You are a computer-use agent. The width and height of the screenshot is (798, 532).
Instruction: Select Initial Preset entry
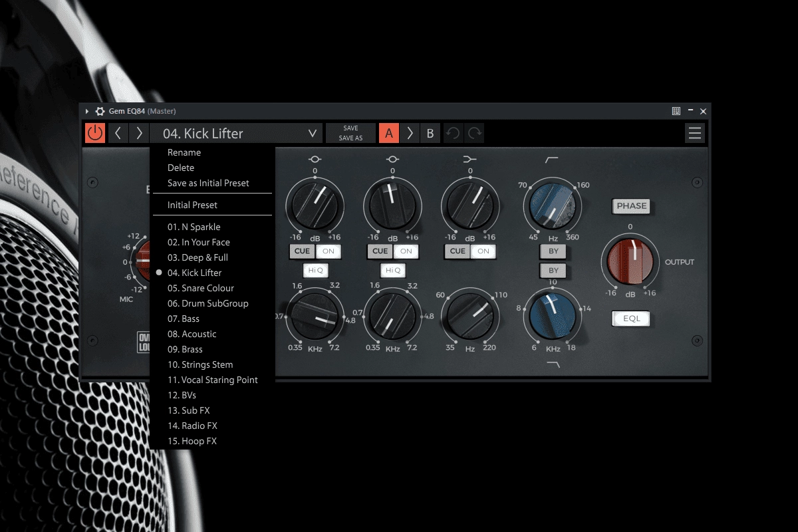192,205
